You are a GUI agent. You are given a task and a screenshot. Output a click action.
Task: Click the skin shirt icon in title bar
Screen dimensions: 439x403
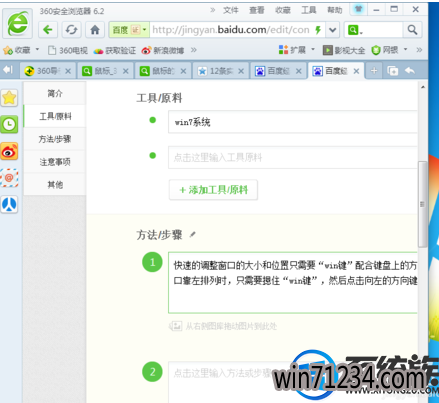358,9
